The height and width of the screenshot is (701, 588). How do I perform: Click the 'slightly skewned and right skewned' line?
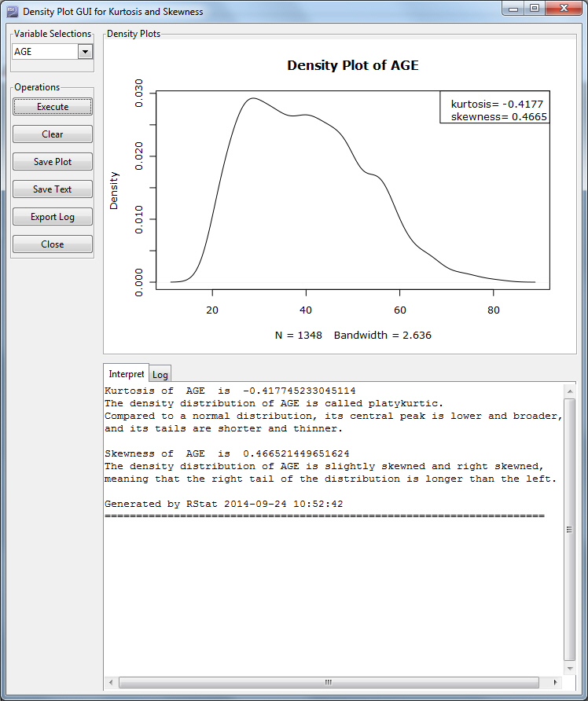click(324, 466)
